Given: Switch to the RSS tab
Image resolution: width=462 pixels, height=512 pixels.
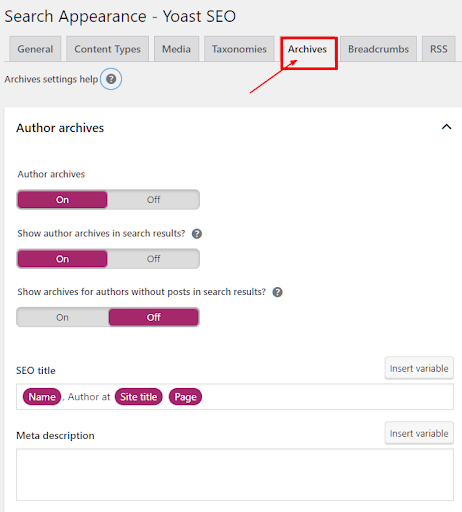Looking at the screenshot, I should tap(439, 49).
